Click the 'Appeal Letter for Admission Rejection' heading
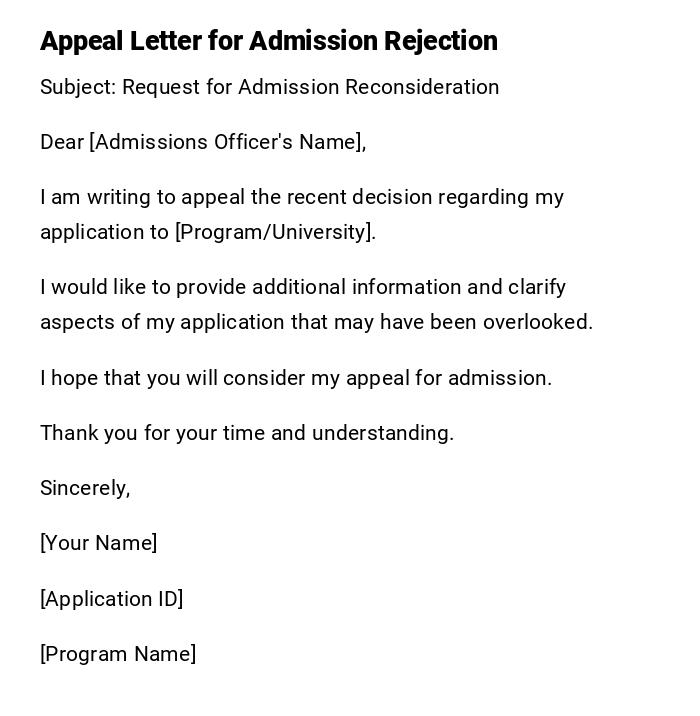This screenshot has height=716, width=700. pos(268,41)
